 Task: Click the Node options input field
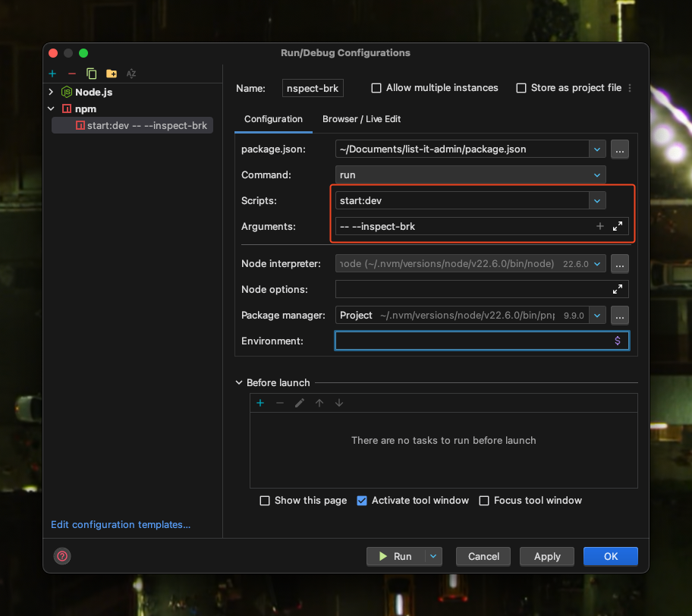click(470, 289)
